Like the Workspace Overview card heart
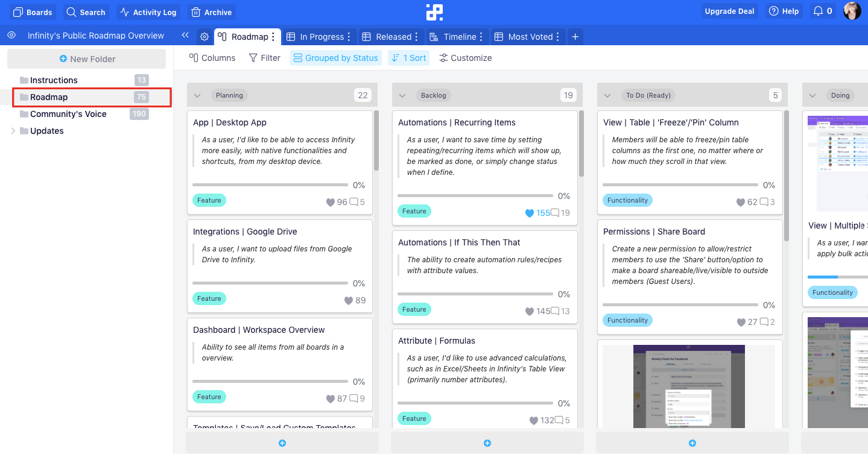 331,399
